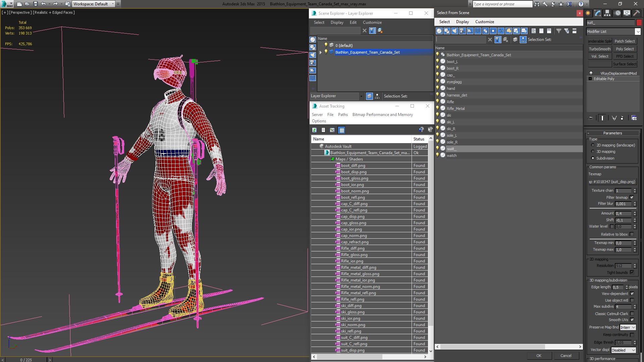Open Edit menu in Scene Explorer
644x362 pixels.
tap(353, 22)
